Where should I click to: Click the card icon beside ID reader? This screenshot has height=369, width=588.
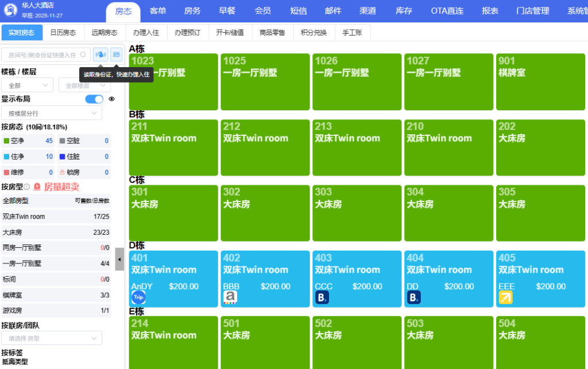(x=117, y=55)
